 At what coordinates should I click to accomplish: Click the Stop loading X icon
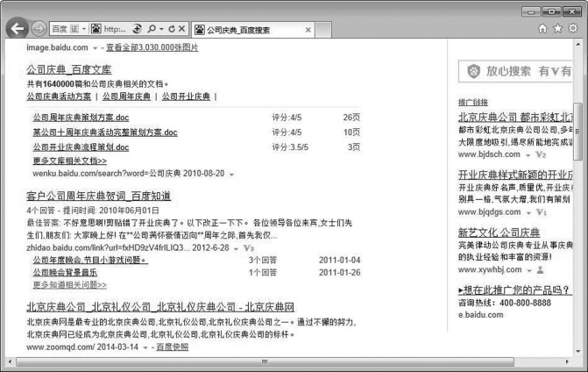[x=182, y=29]
